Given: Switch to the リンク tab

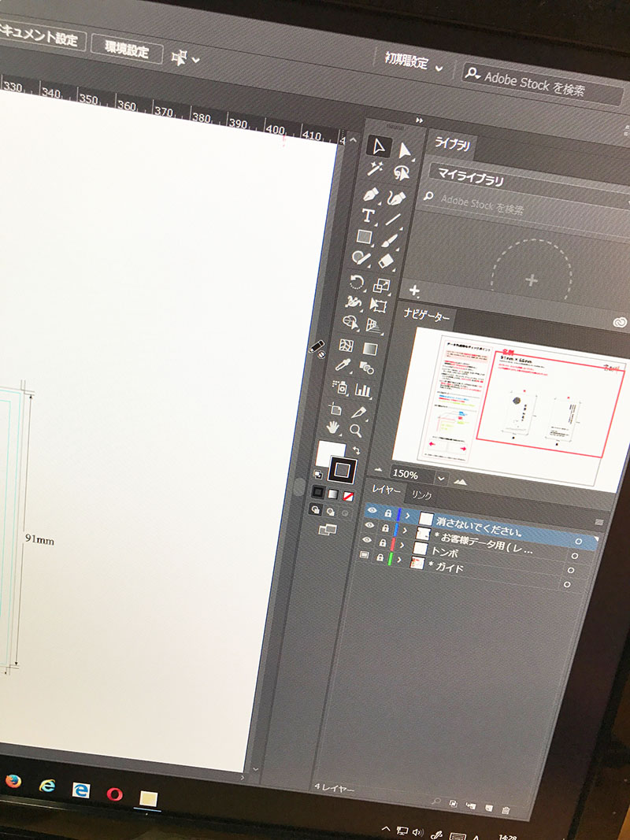Looking at the screenshot, I should 422,495.
